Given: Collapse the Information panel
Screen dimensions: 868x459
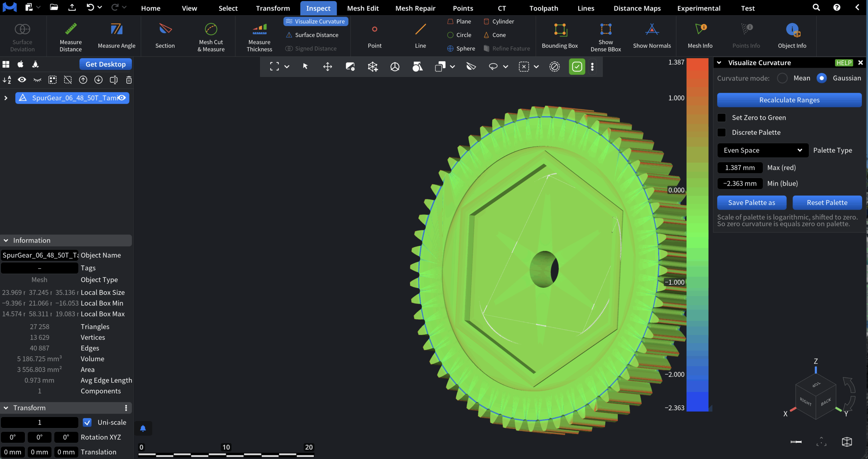Looking at the screenshot, I should pyautogui.click(x=5, y=240).
